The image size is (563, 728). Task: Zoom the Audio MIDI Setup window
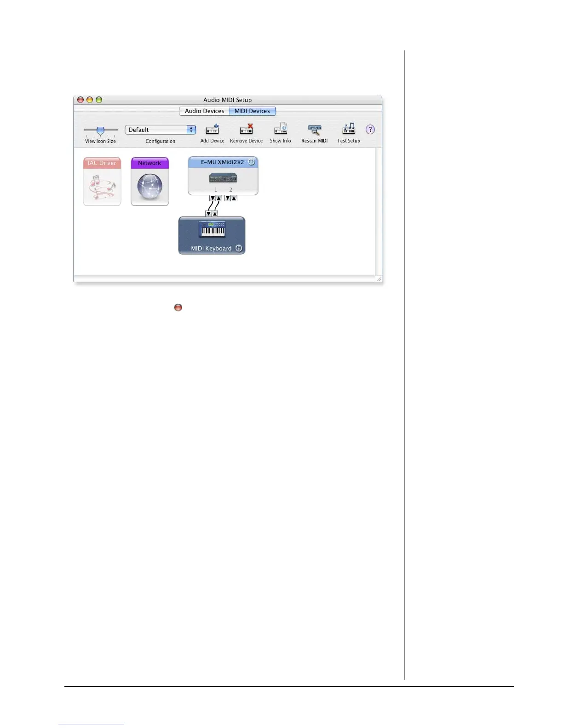[99, 100]
